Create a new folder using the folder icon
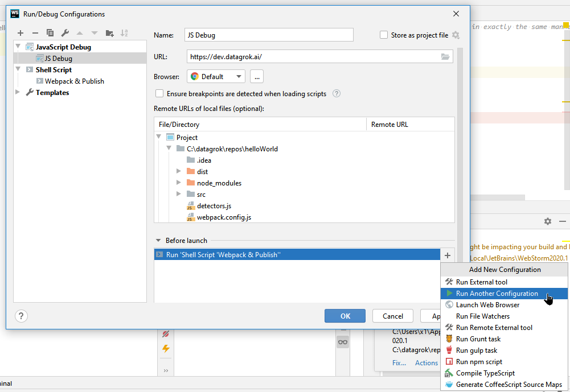Image resolution: width=570 pixels, height=392 pixels. click(x=109, y=33)
